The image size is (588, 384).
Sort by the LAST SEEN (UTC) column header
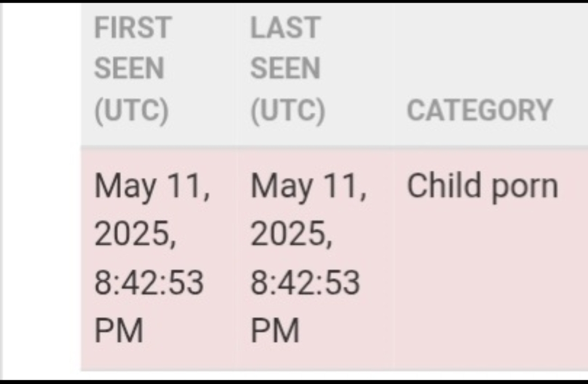(x=287, y=69)
